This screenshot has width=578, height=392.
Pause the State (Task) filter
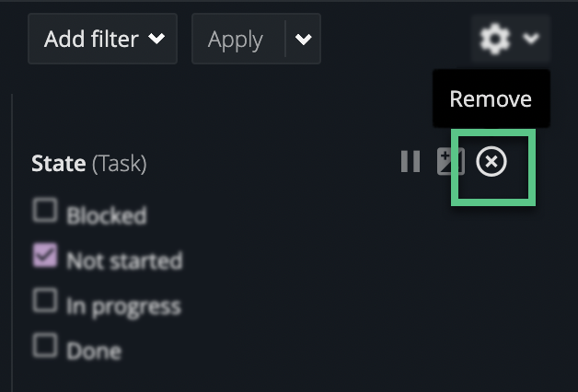coord(410,163)
